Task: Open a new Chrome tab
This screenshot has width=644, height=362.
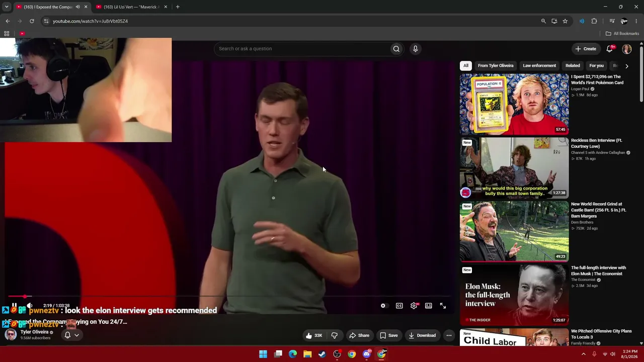Action: (x=178, y=7)
